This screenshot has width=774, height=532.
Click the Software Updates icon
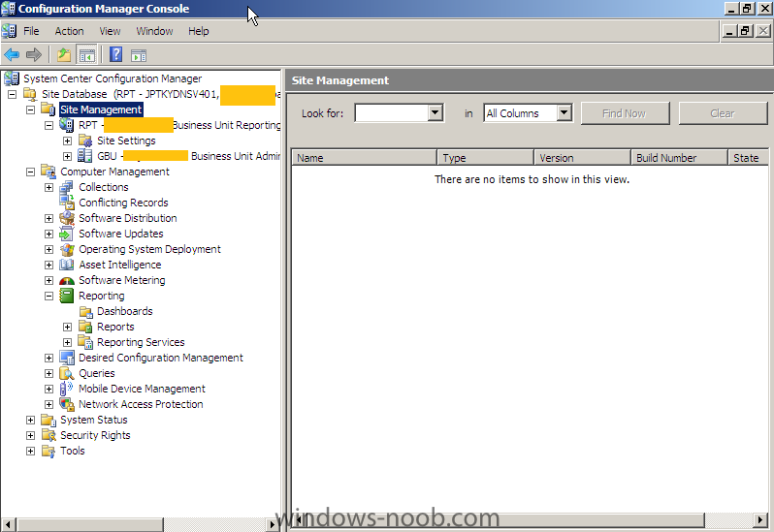[x=66, y=234]
